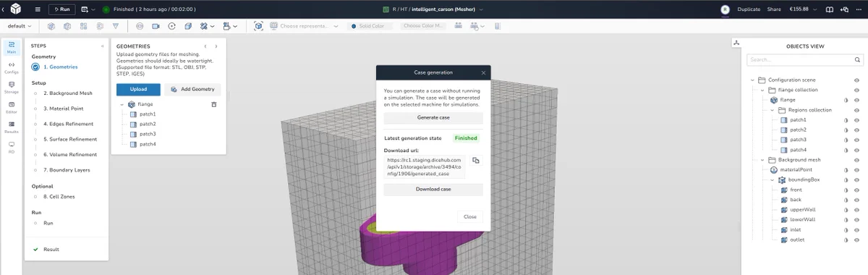
Task: Select step 6. Volume Refinement
Action: click(70, 154)
